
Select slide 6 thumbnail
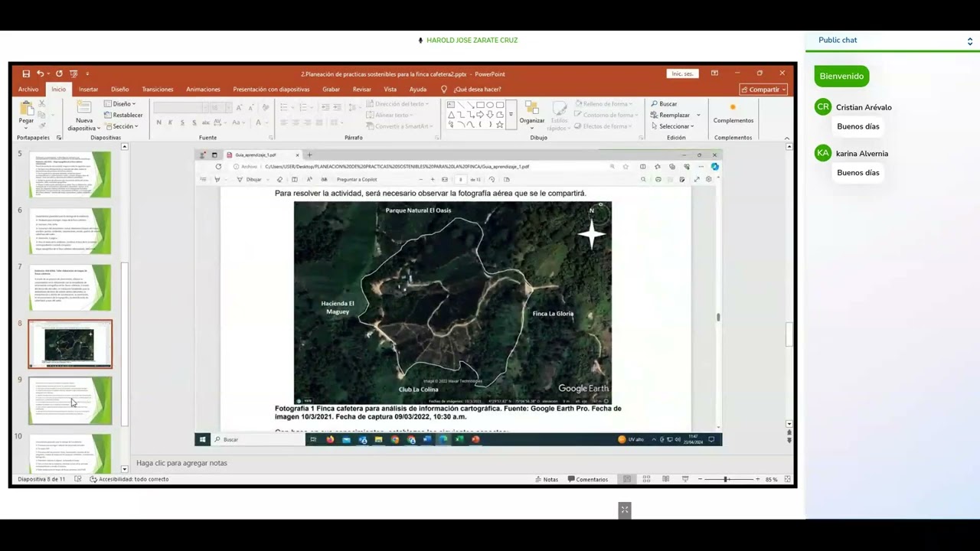point(70,231)
